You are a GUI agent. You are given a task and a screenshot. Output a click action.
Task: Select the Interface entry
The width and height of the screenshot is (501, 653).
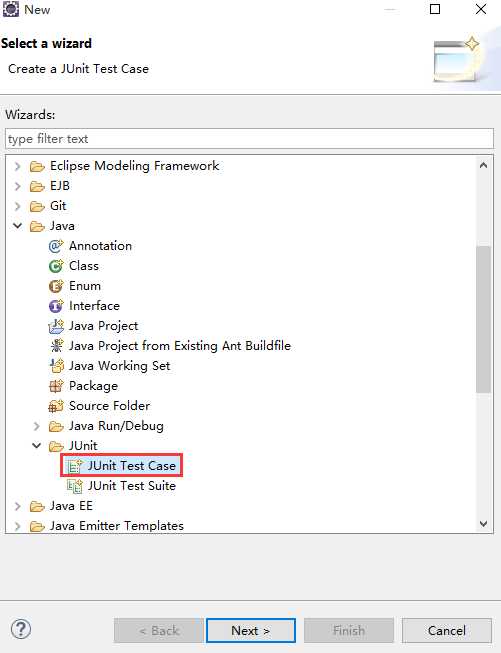(95, 306)
